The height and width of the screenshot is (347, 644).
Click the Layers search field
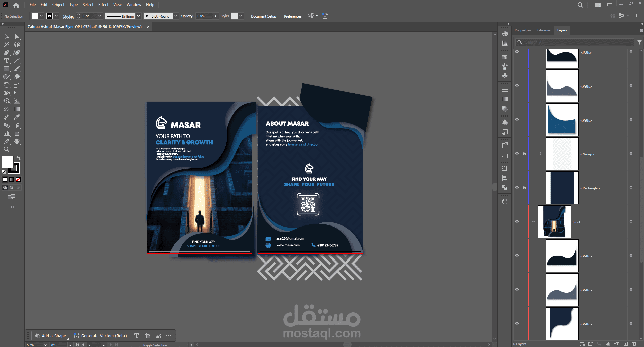pyautogui.click(x=575, y=42)
